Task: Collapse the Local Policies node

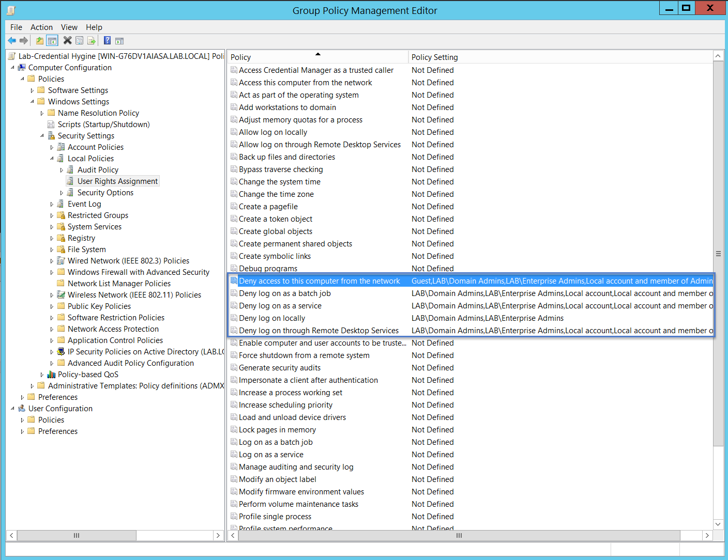Action: pyautogui.click(x=52, y=159)
